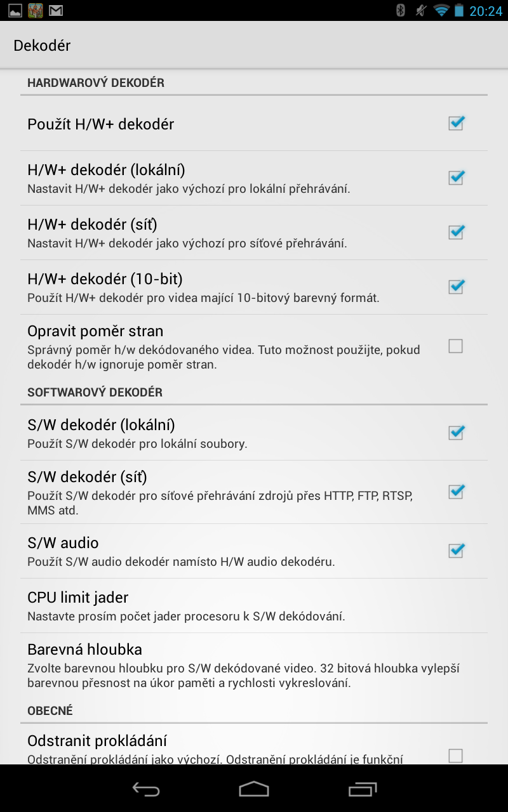The image size is (508, 812).
Task: Tap the H/W+ dekodér (síť) label
Action: coord(92,225)
